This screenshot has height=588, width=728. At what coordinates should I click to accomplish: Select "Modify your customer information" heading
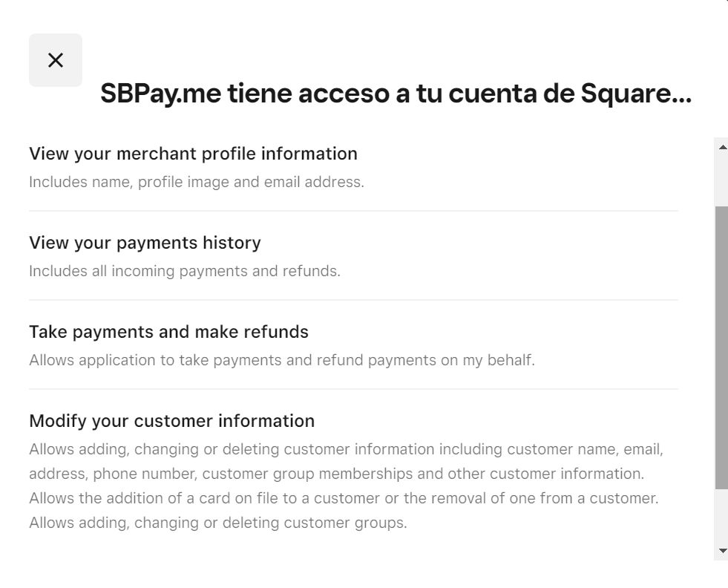[171, 421]
